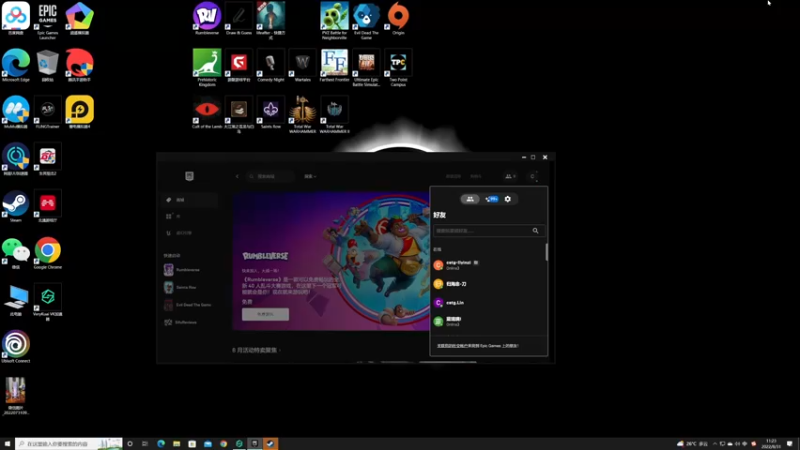The width and height of the screenshot is (800, 450).
Task: Open the Wartales desktop shortcut
Action: [303, 65]
